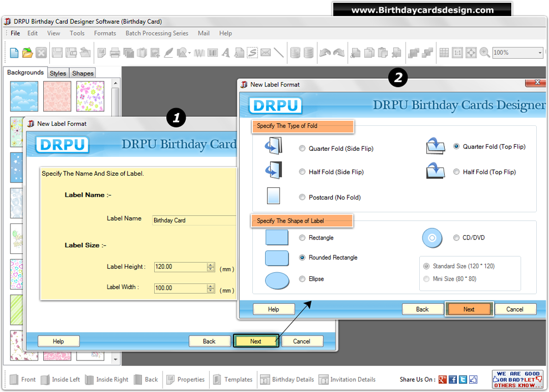549x392 pixels.
Task: Choose the Rectangle label shape option
Action: tap(302, 238)
